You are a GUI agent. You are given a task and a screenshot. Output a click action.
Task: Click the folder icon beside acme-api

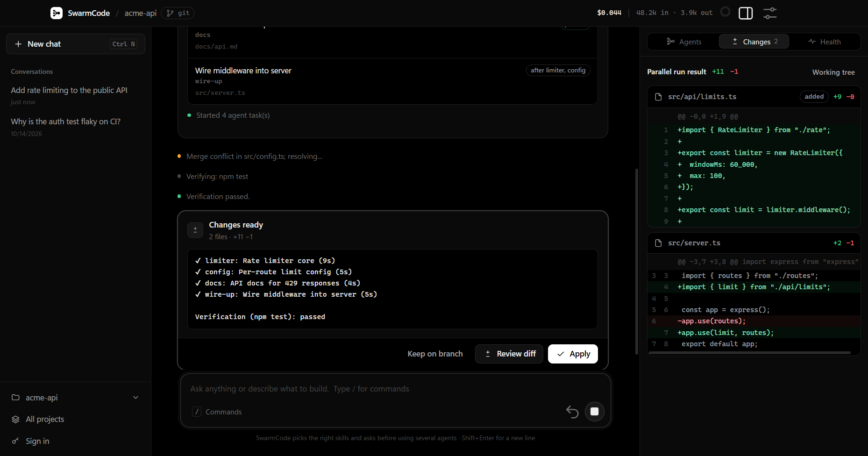pyautogui.click(x=15, y=398)
